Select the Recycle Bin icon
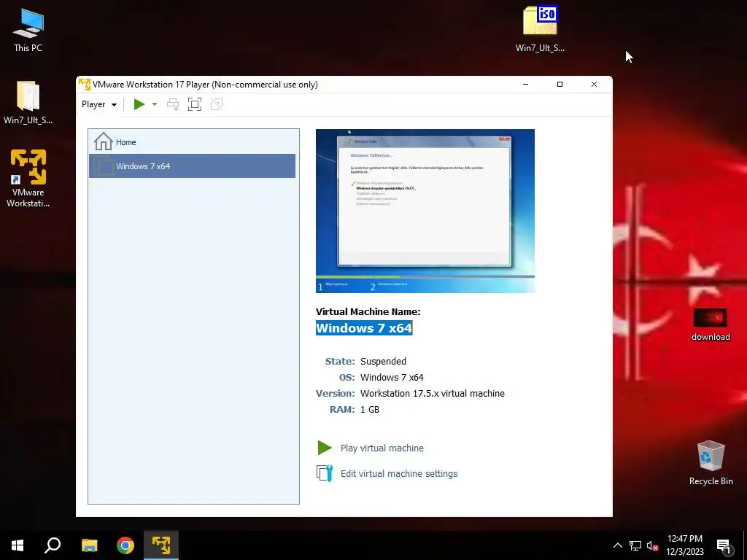This screenshot has height=560, width=747. 711,463
